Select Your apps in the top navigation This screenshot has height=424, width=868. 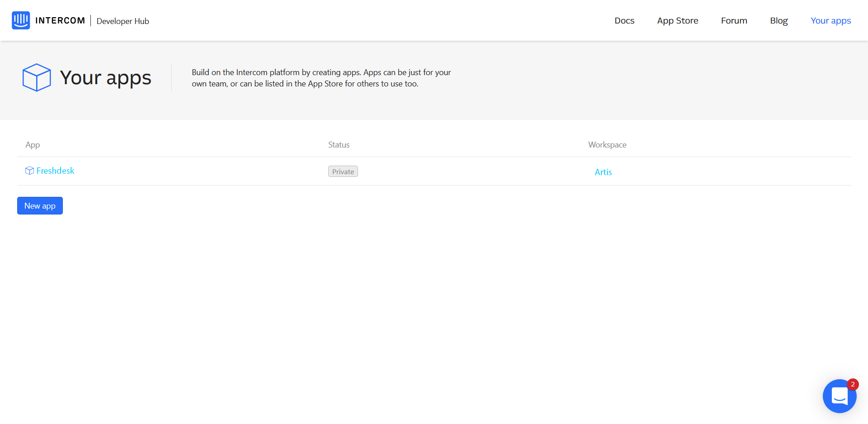tap(830, 21)
